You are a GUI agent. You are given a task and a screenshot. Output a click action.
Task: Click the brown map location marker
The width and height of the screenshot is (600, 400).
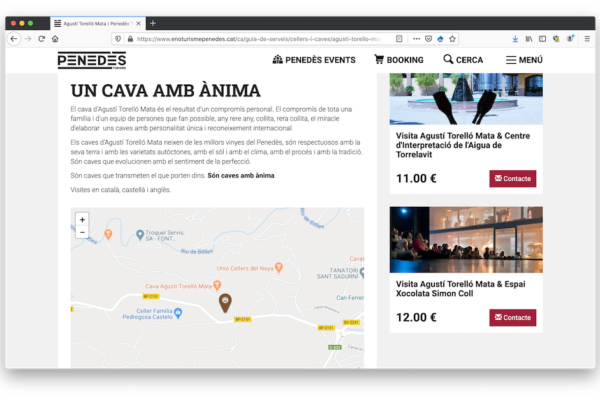pyautogui.click(x=225, y=301)
